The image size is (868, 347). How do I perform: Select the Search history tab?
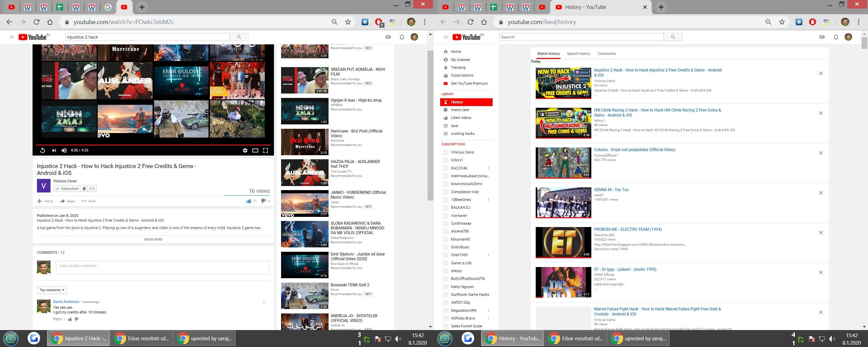point(578,54)
